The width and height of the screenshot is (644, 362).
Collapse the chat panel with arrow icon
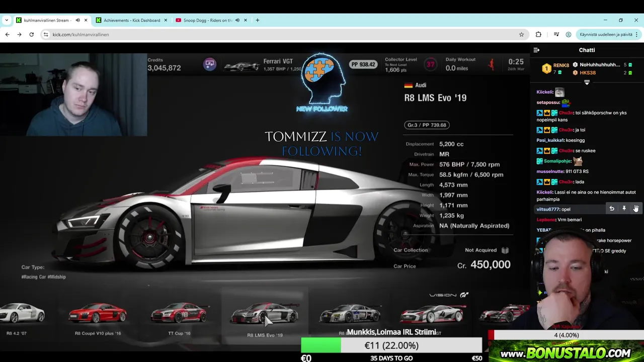point(536,50)
